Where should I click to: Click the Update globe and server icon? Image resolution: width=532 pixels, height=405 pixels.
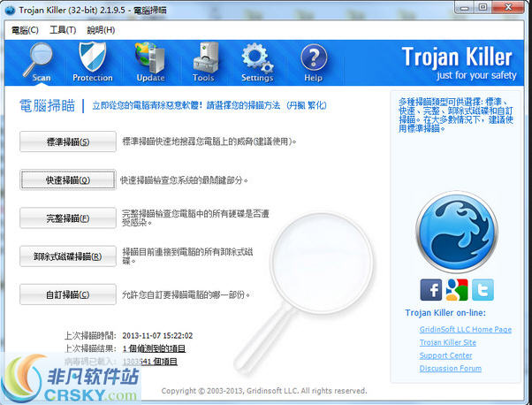coord(150,62)
